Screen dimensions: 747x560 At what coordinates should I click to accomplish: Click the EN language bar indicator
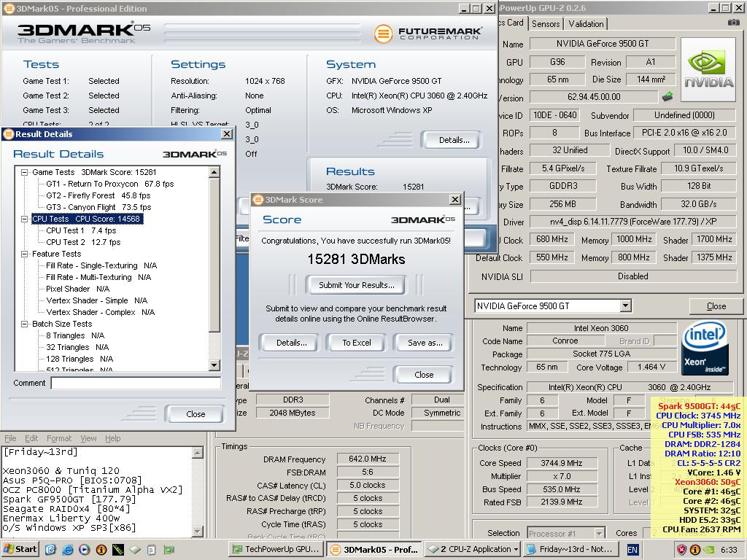tap(632, 550)
